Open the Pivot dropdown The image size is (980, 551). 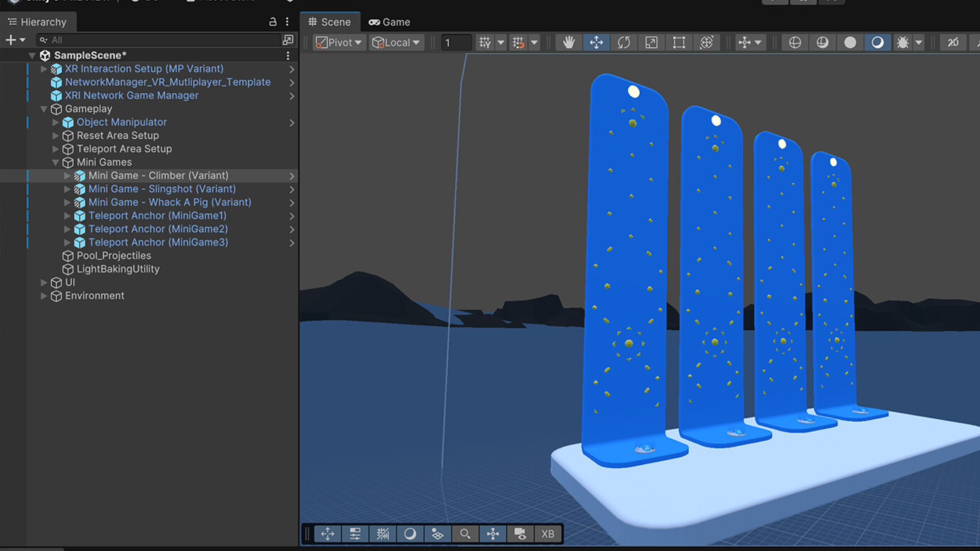(x=339, y=42)
